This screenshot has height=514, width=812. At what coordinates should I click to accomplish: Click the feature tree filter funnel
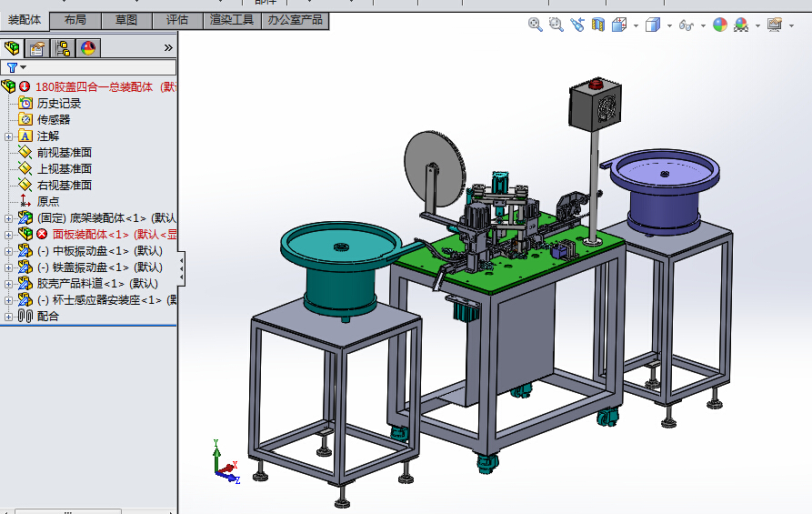click(12, 67)
